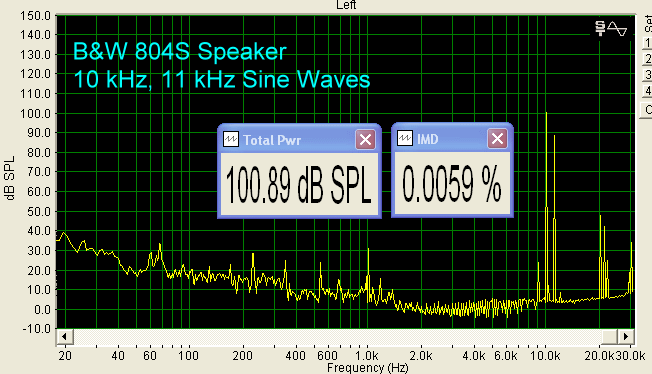Click the empty horizontal scrollbar track
Viewport: 652px width, 374px height.
tap(337, 336)
